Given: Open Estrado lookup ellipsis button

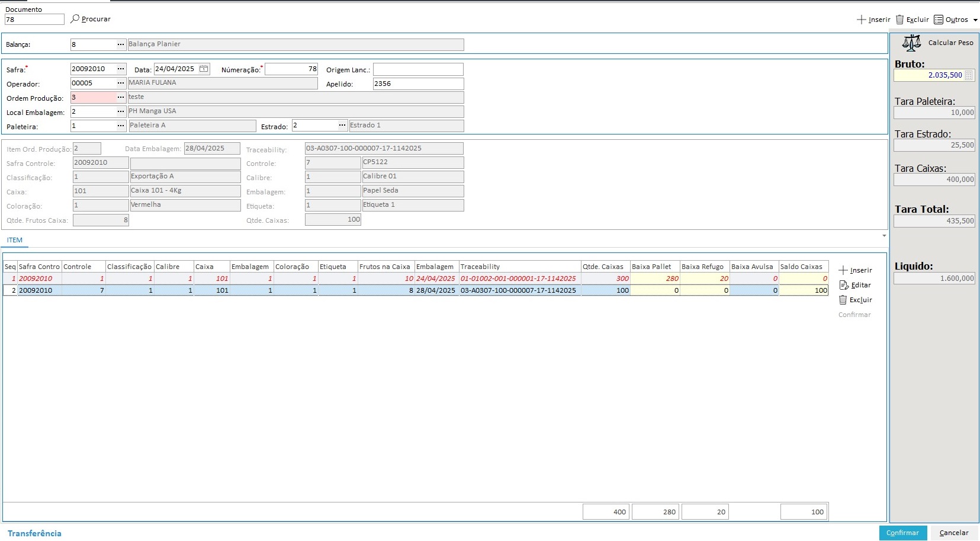Looking at the screenshot, I should (342, 126).
